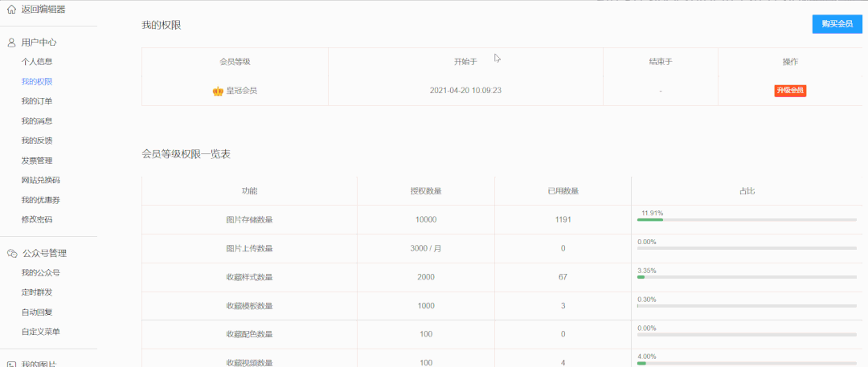The height and width of the screenshot is (367, 868).
Task: Click the crown icon next to 皇冠会员
Action: 218,91
